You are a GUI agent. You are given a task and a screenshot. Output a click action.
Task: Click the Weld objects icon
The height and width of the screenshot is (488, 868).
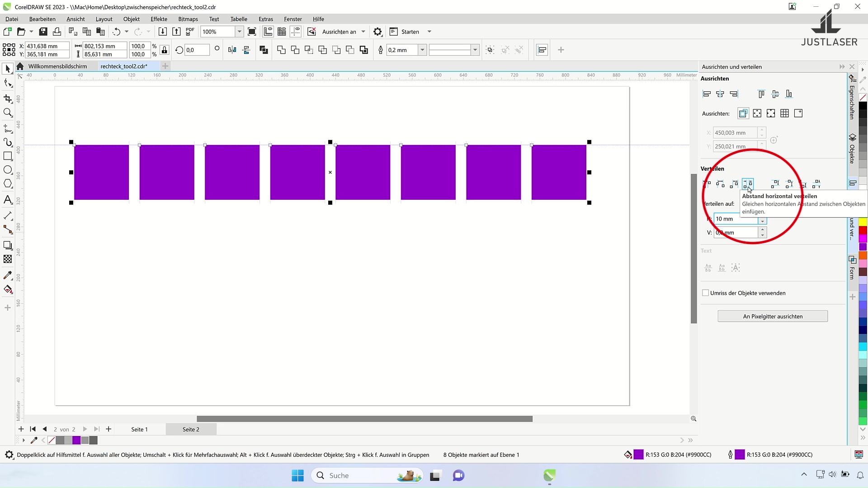pos(281,50)
